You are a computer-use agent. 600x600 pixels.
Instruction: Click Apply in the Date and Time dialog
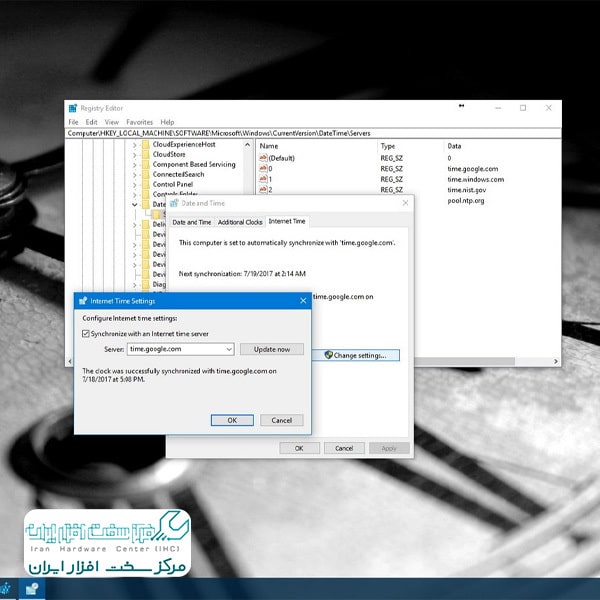pyautogui.click(x=389, y=448)
